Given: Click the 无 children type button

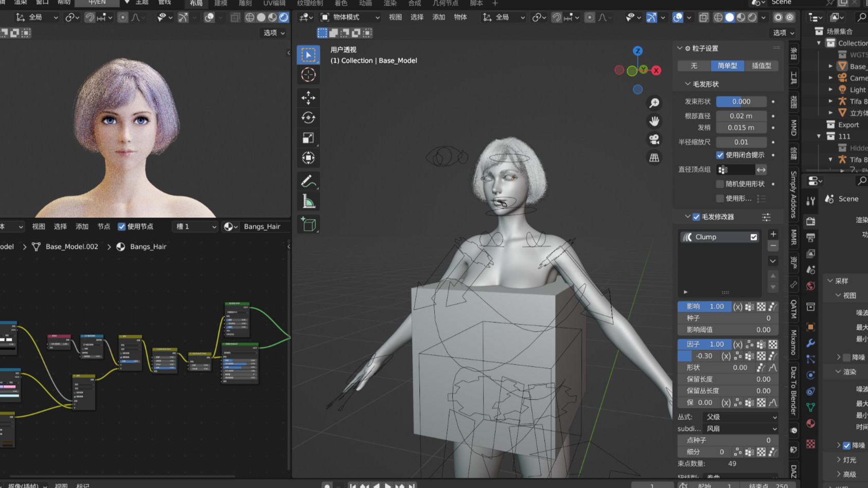Looking at the screenshot, I should pyautogui.click(x=694, y=66).
